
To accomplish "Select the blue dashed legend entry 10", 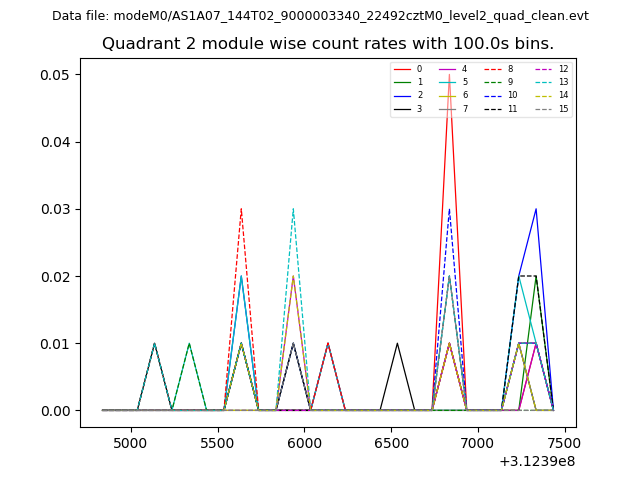I will tap(498, 95).
